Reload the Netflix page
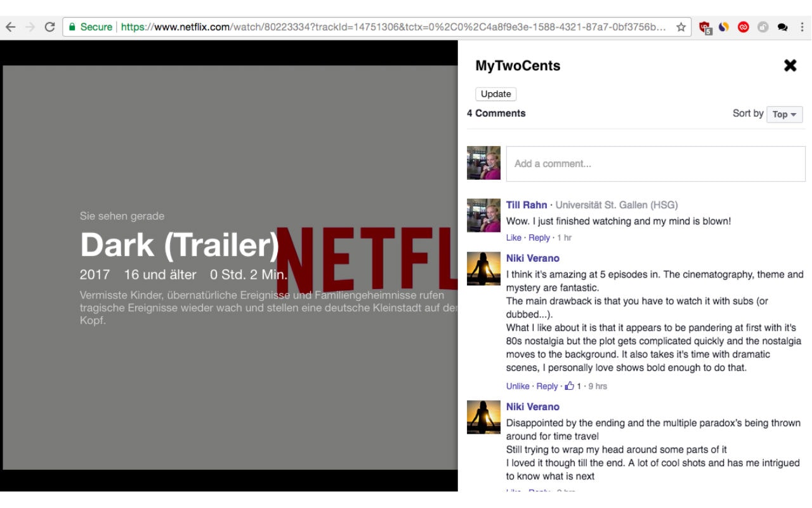Screen dimensions: 812x508 (49, 27)
